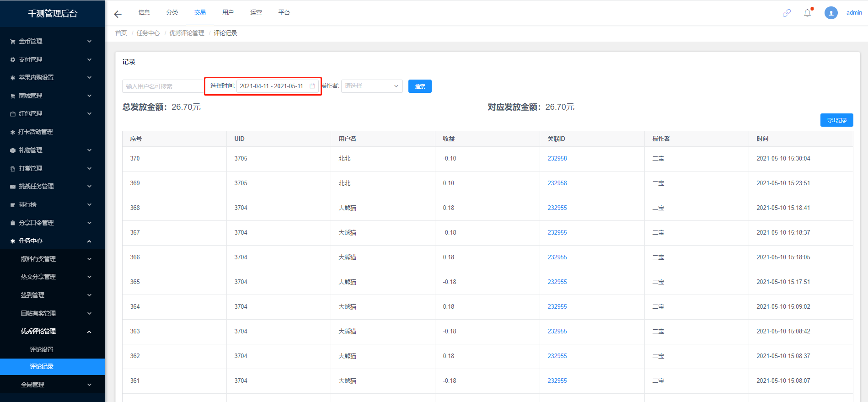Image resolution: width=868 pixels, height=402 pixels.
Task: Open the notification bell
Action: (x=808, y=13)
